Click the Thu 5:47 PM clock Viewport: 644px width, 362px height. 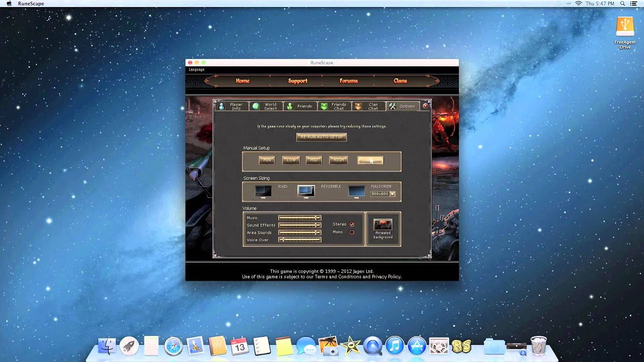point(600,4)
